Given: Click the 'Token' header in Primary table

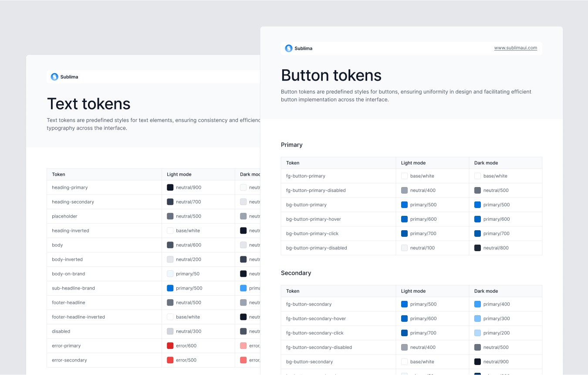Looking at the screenshot, I should pos(293,163).
